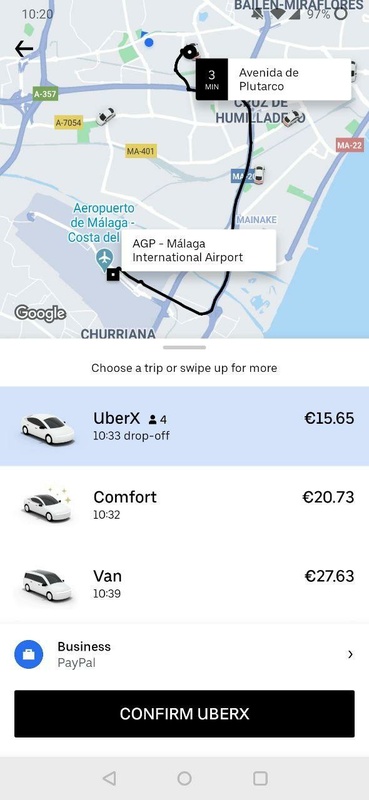Tap the Android home navigation button
The width and height of the screenshot is (369, 800).
[x=184, y=778]
